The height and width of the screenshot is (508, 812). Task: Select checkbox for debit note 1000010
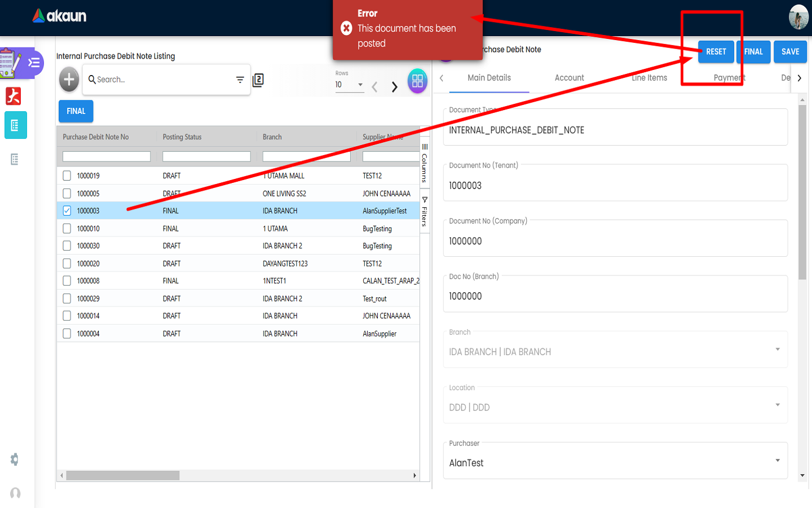tap(67, 229)
